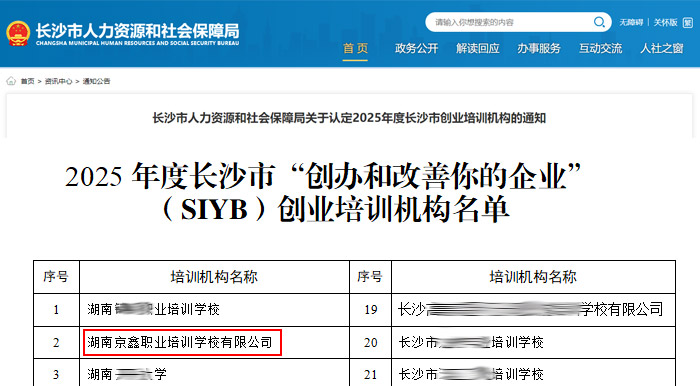The height and width of the screenshot is (386, 700).
Task: Click the magnifier search icon
Action: (x=599, y=22)
